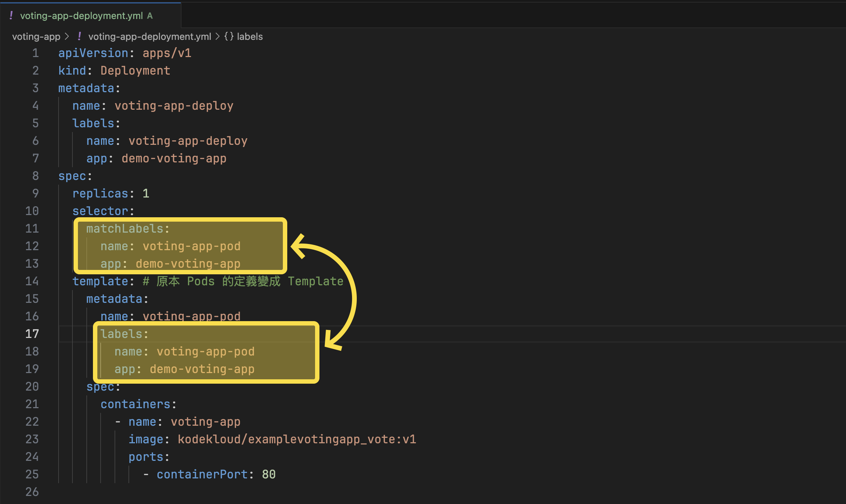Click line number 10 in the gutter
This screenshot has width=846, height=504.
tap(32, 211)
